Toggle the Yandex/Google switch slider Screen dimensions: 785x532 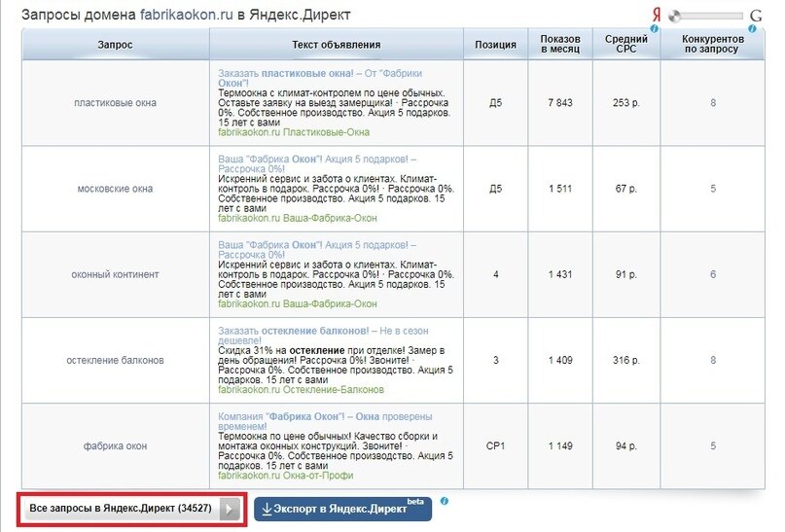[x=706, y=16]
